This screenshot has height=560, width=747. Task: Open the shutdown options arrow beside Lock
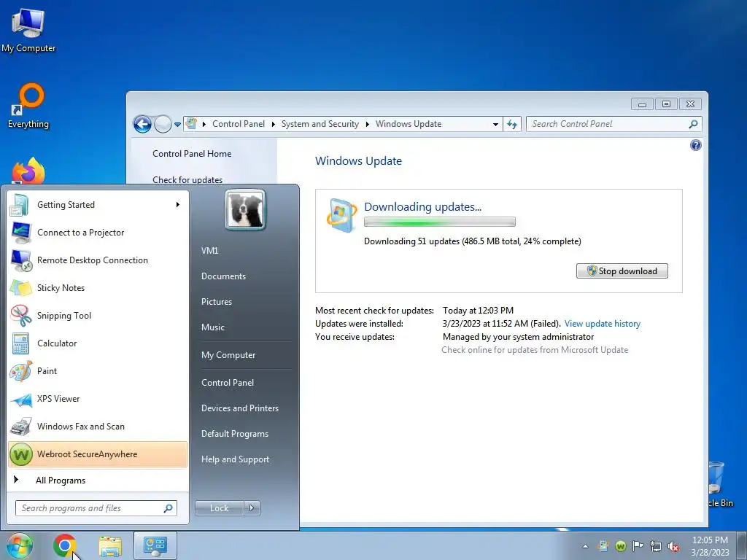(252, 508)
